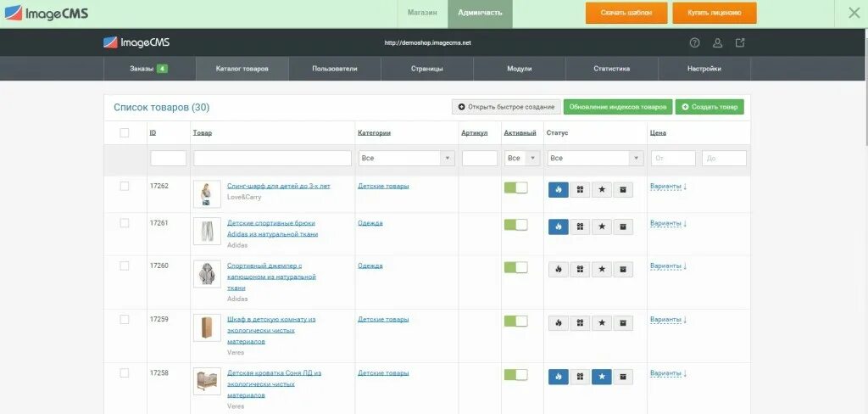Expand Варианты for product 17258
The height and width of the screenshot is (414, 868).
[x=668, y=373]
